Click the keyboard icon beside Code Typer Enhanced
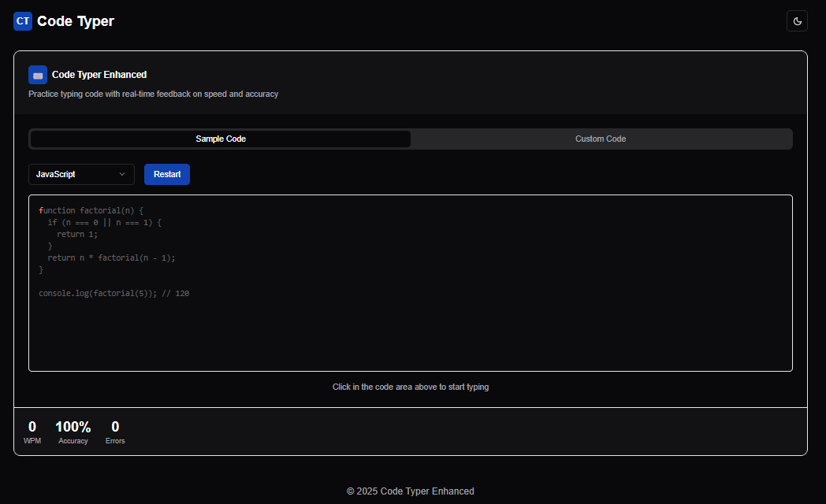This screenshot has width=826, height=504. 38,74
